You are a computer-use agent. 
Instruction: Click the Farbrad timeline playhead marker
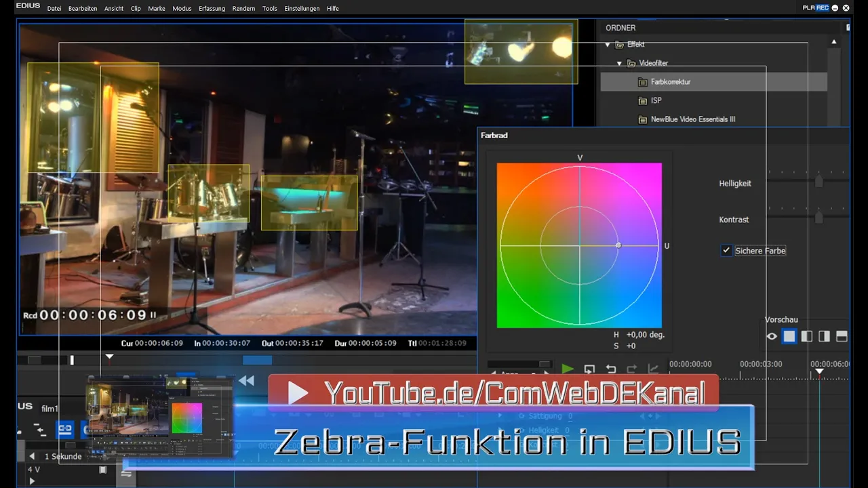819,371
